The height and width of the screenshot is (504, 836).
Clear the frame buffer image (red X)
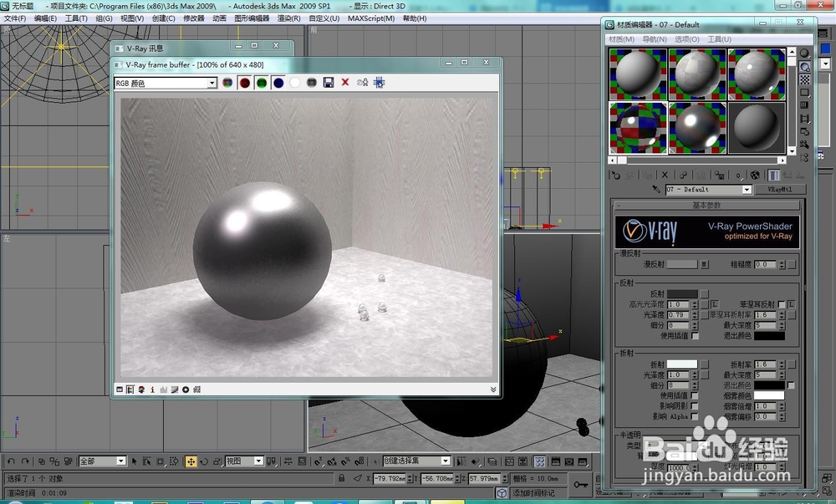(x=345, y=82)
